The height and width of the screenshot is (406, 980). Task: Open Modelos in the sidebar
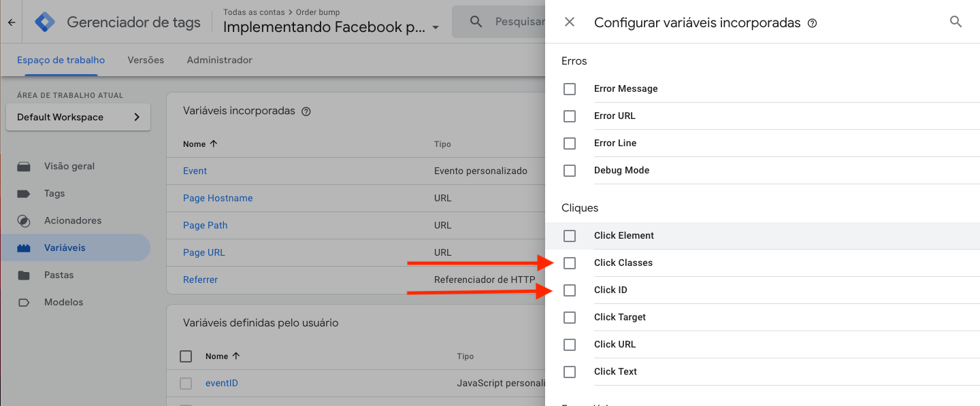(x=63, y=302)
